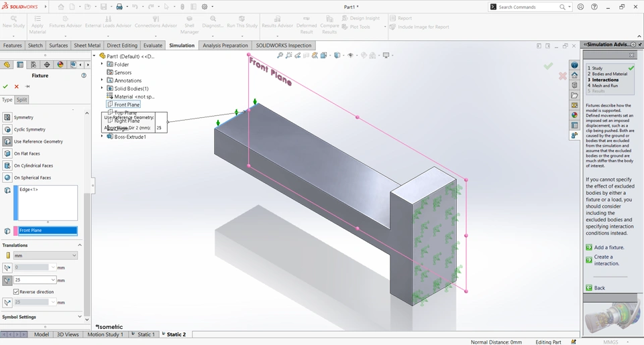Pin the Fixture property panel

coord(28,86)
